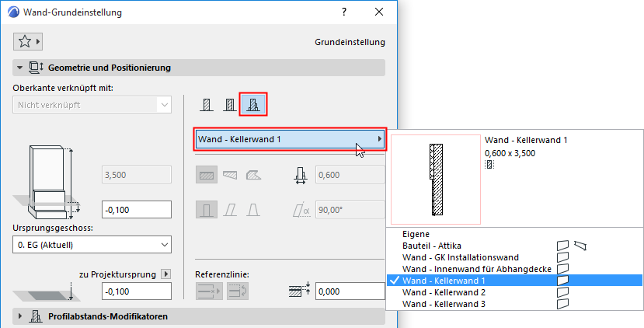Click the reference line offset field
Screen dimensions: 644x328
pos(350,291)
